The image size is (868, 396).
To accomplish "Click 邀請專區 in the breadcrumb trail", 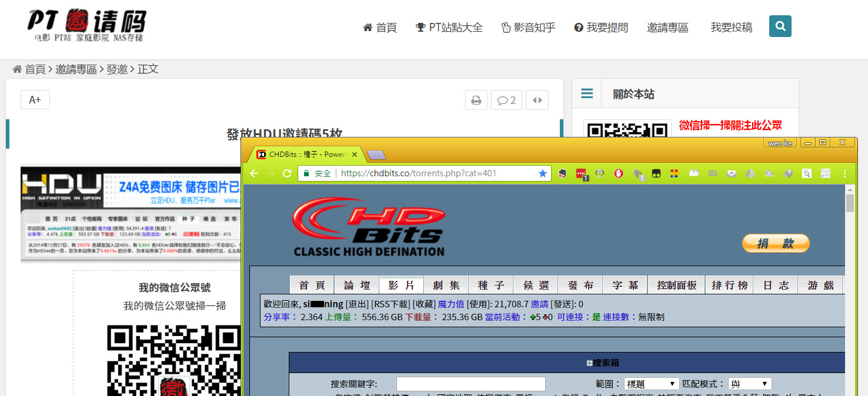I will coord(76,69).
